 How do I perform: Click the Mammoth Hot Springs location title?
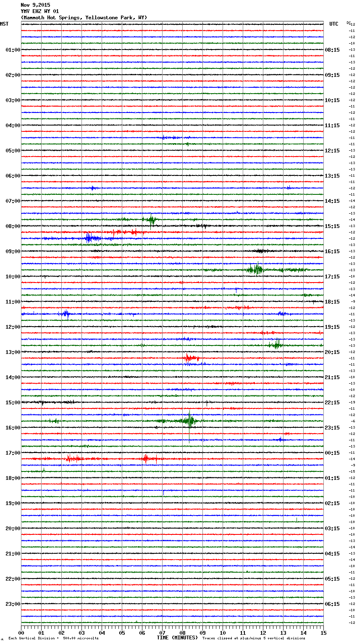point(84,18)
